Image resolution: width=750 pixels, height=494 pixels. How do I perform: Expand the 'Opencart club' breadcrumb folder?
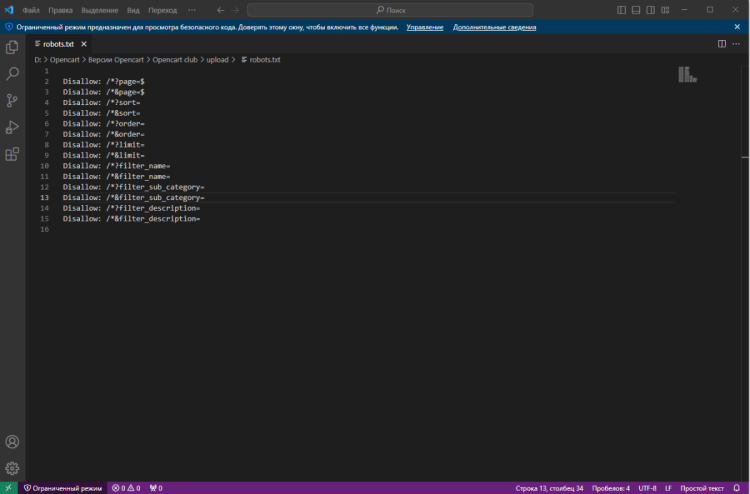coord(175,60)
